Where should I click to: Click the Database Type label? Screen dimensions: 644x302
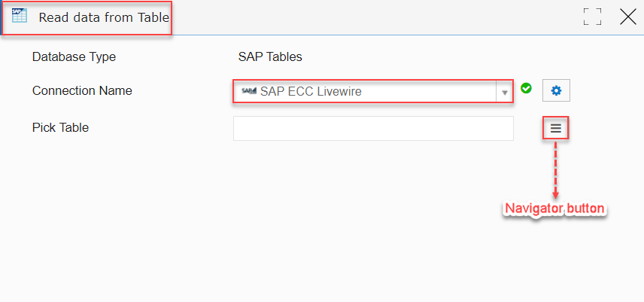pos(74,56)
